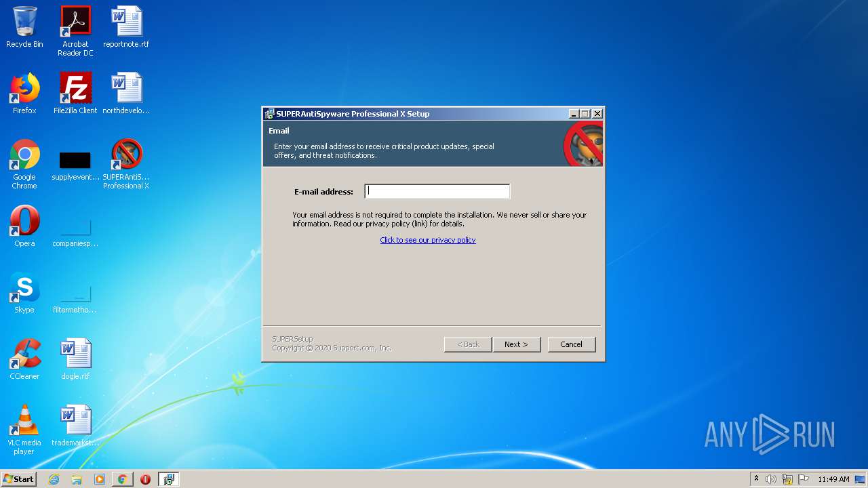
Task: Open Acrobat Reader DC shortcut
Action: click(75, 31)
